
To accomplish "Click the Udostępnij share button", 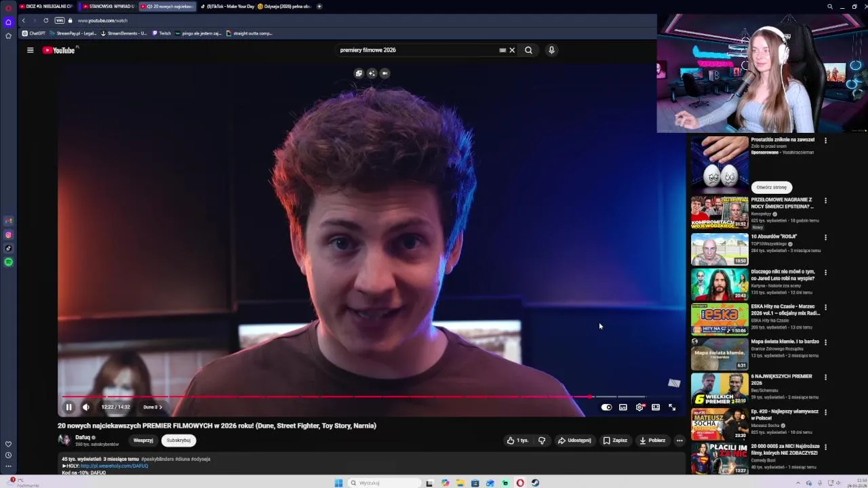I will click(574, 441).
